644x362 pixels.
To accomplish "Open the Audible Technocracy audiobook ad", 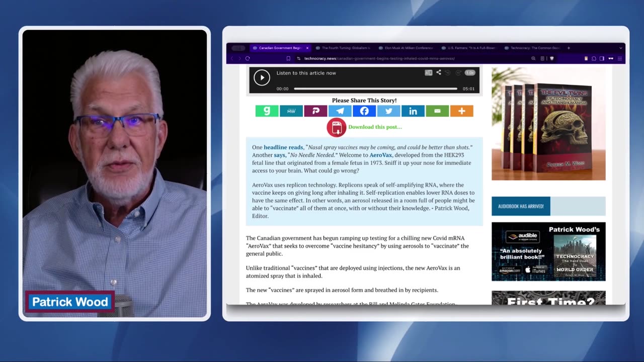I will [548, 251].
